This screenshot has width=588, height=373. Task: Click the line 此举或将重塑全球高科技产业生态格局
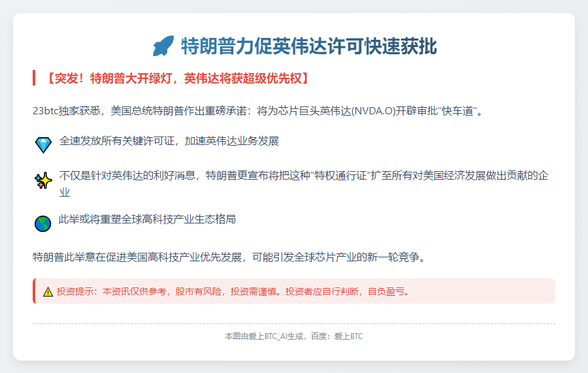tap(147, 219)
